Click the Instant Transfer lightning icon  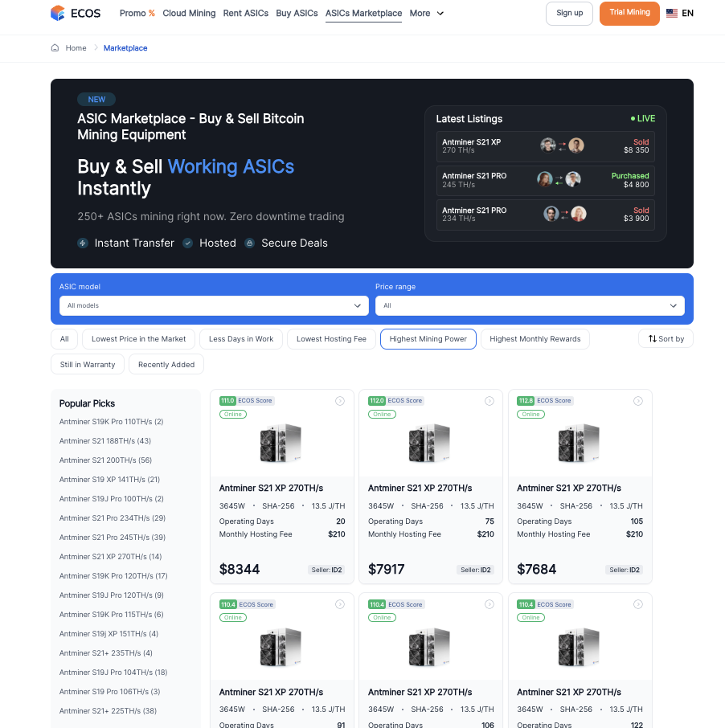coord(83,243)
